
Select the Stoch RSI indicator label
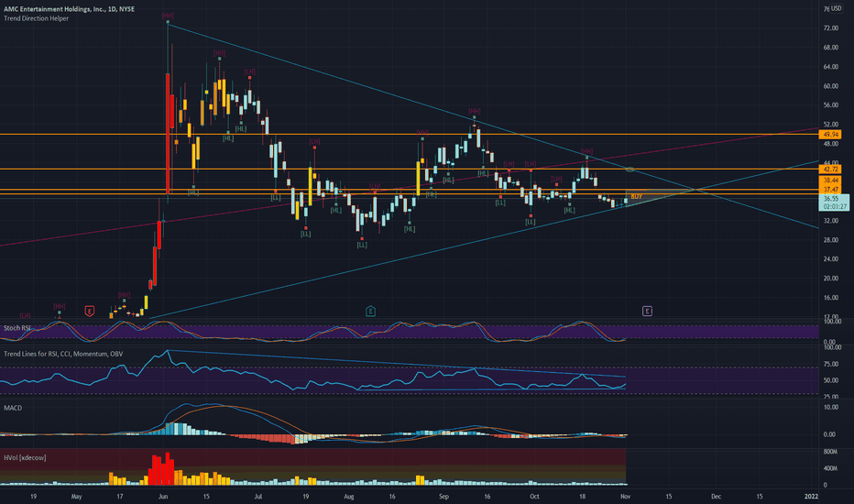coord(17,328)
